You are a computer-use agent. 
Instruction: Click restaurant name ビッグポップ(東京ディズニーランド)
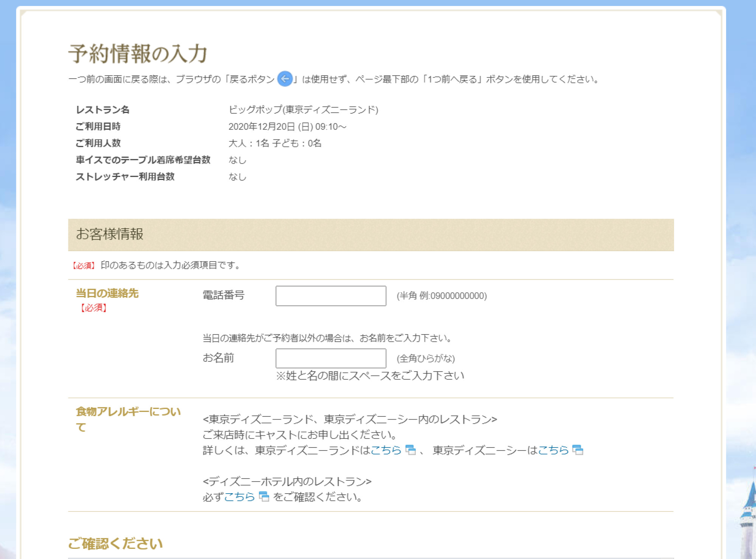coord(303,110)
